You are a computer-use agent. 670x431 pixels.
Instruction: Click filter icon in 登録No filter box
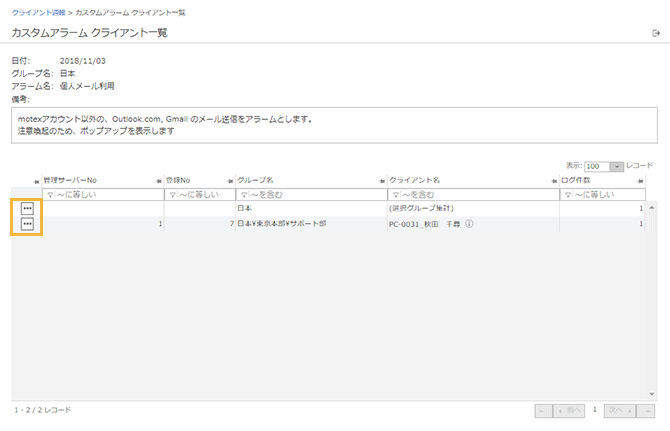click(171, 194)
